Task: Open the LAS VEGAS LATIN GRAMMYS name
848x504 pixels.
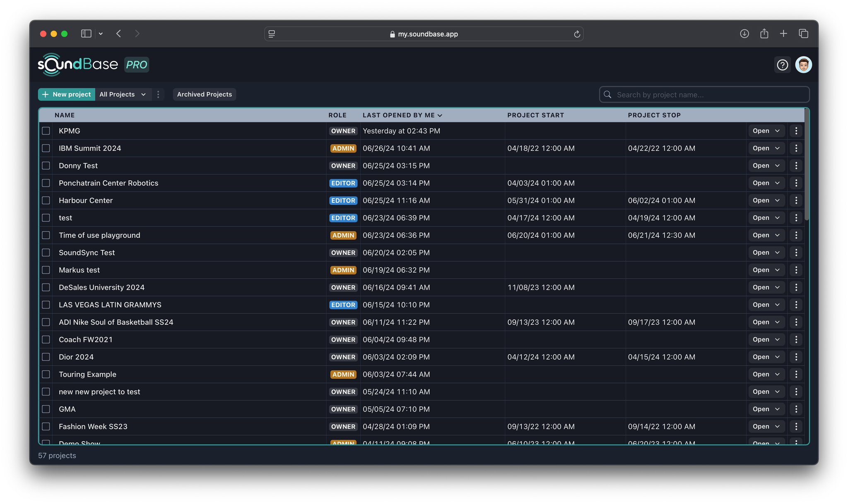Action: pyautogui.click(x=110, y=305)
